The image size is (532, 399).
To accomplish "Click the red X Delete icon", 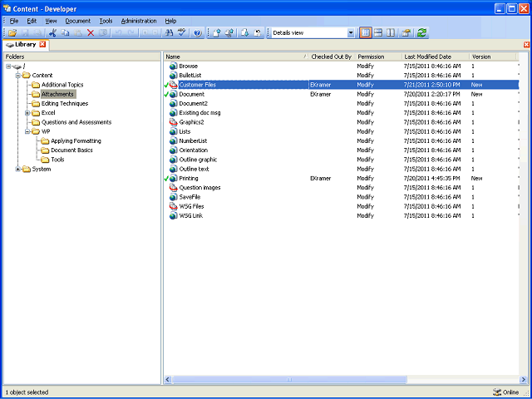I will point(91,33).
